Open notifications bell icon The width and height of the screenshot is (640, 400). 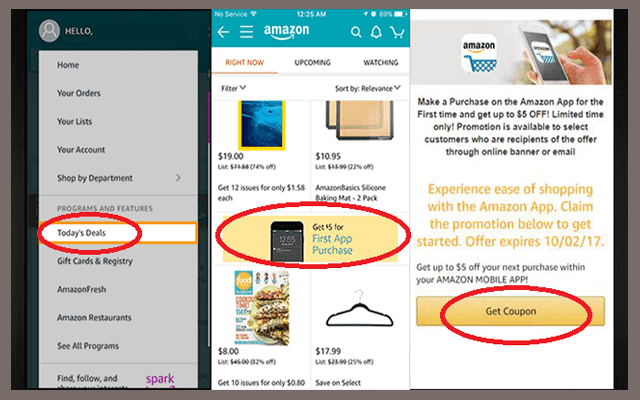point(376,32)
